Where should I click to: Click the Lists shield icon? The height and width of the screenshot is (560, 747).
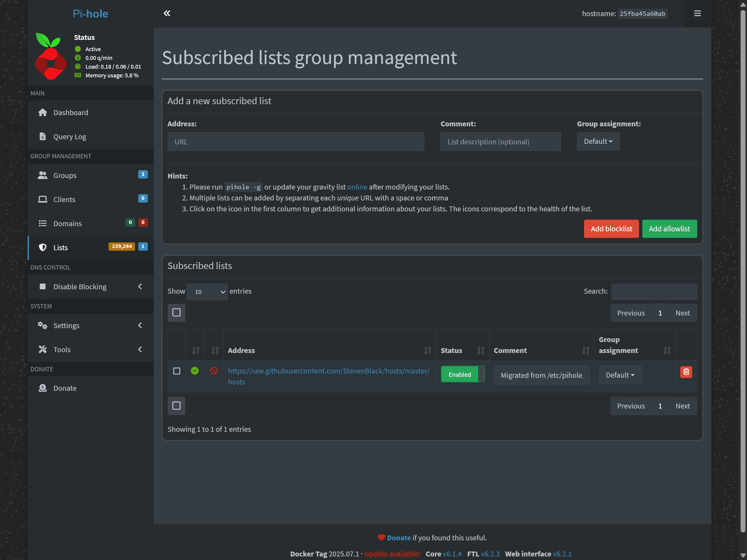tap(43, 247)
